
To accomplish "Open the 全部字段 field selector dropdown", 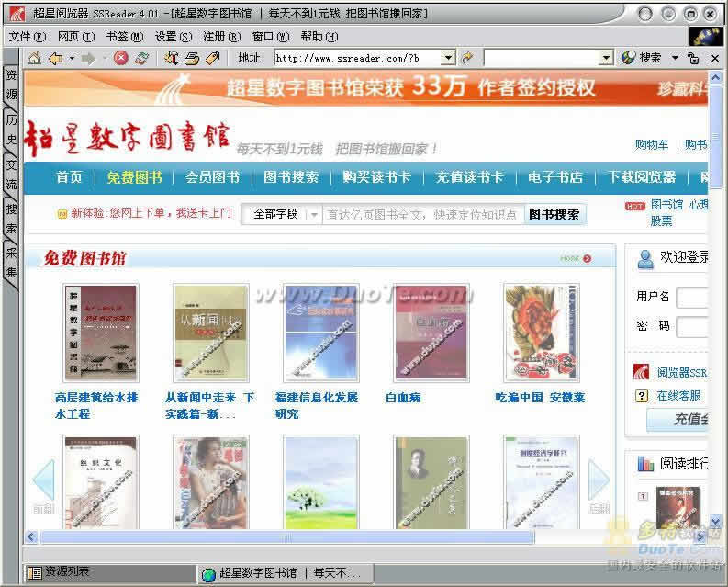I will pyautogui.click(x=314, y=215).
